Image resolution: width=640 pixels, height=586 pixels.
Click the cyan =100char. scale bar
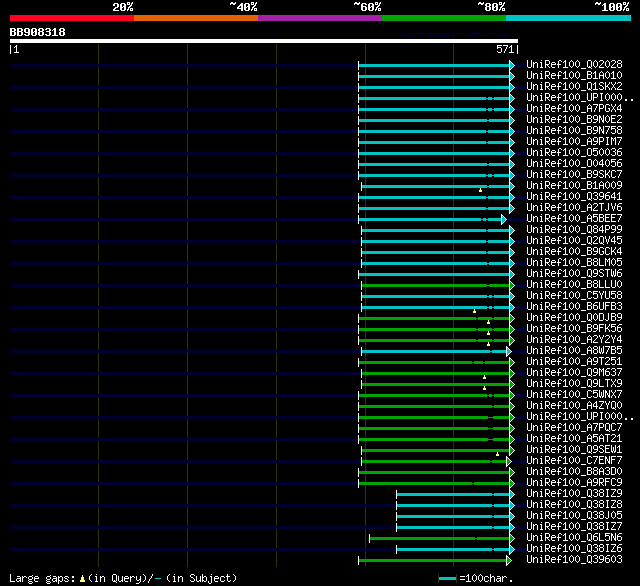click(x=447, y=578)
